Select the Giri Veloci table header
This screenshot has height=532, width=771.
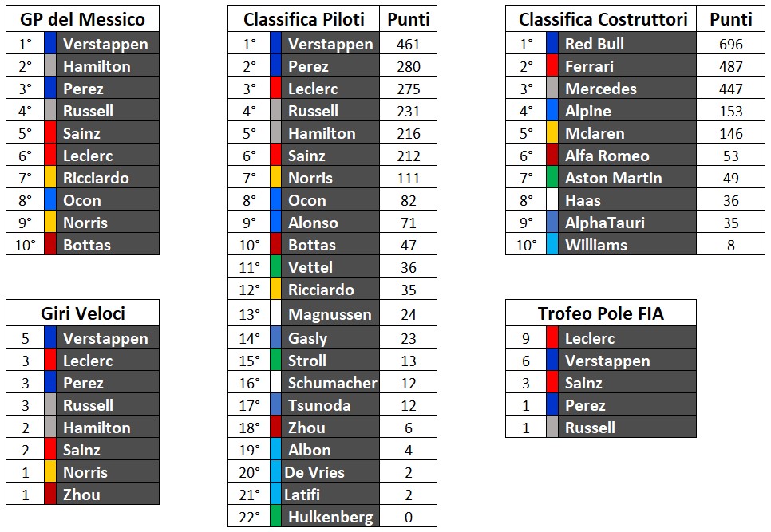[x=82, y=313]
